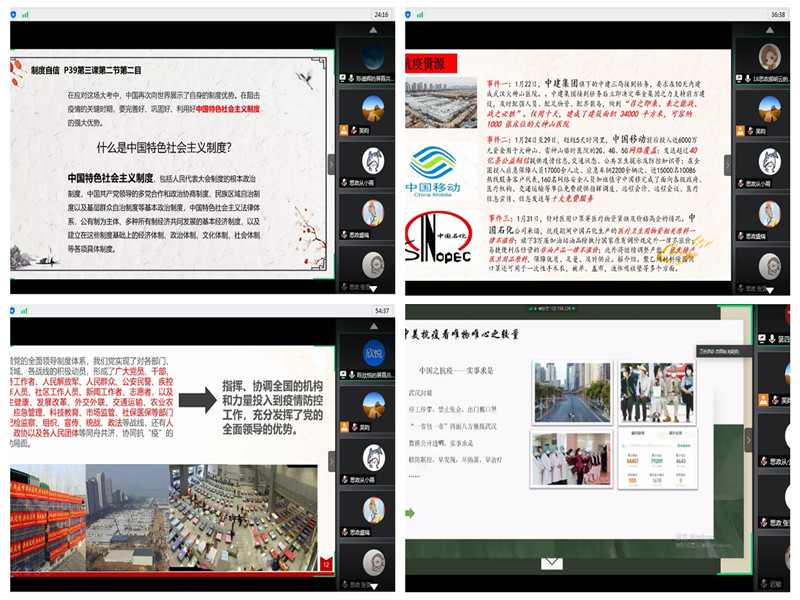800x600 pixels.
Task: Collapse the participant strip in the 36:38 meeting
Action: point(727,164)
